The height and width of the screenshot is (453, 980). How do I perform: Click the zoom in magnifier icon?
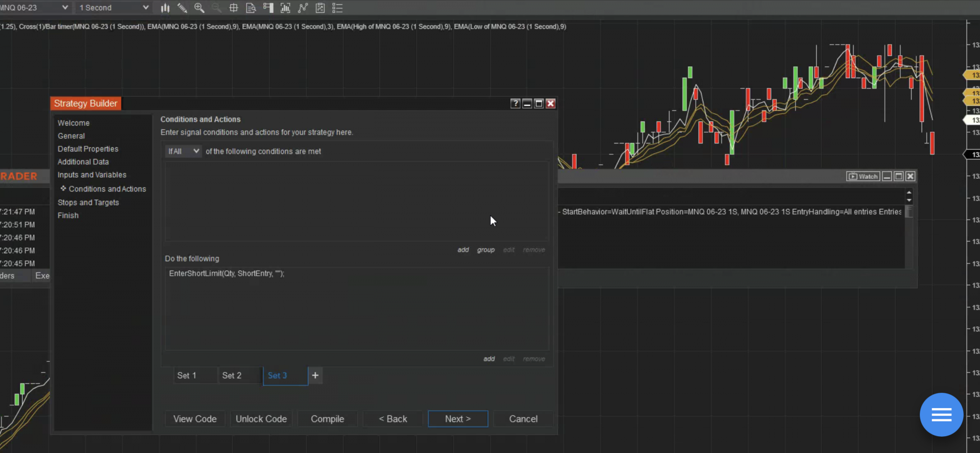tap(199, 8)
